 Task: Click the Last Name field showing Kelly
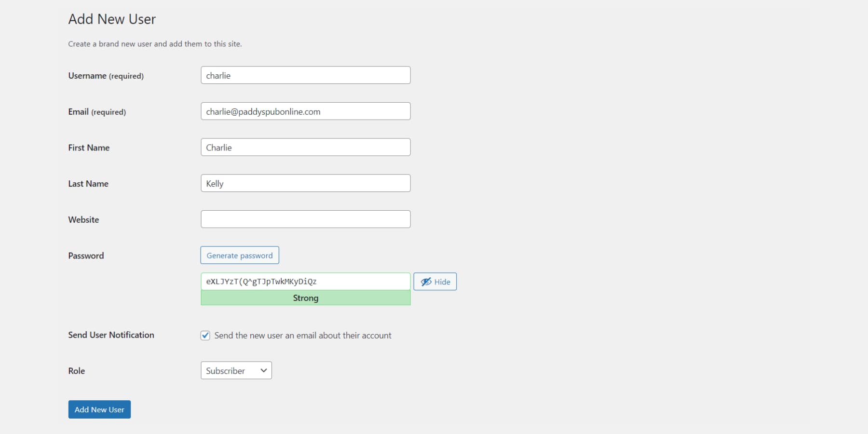(x=305, y=183)
